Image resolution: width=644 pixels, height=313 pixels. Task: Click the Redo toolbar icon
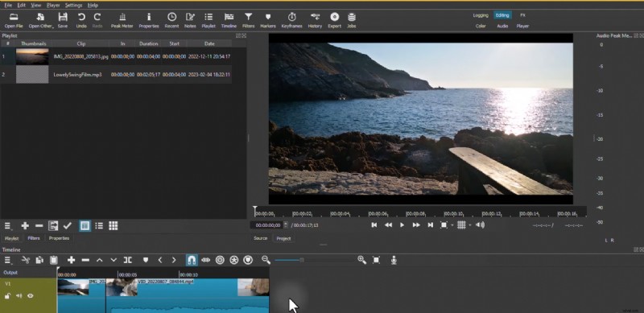point(97,20)
